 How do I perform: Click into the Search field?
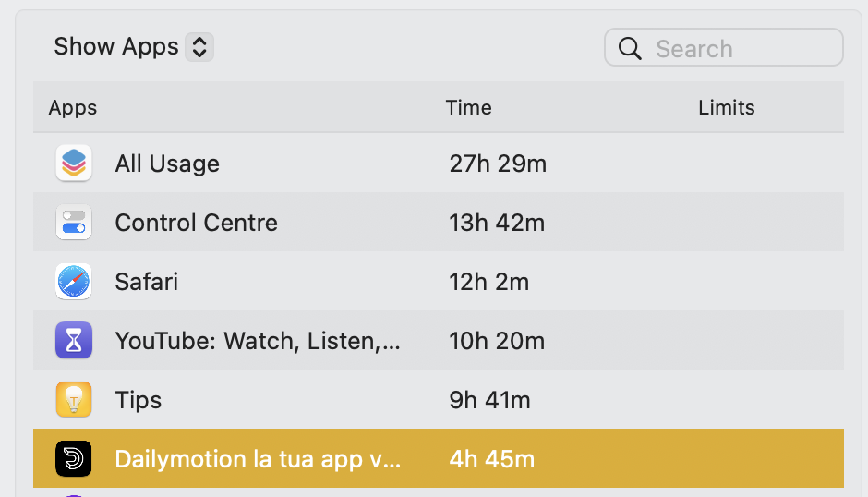[x=724, y=48]
